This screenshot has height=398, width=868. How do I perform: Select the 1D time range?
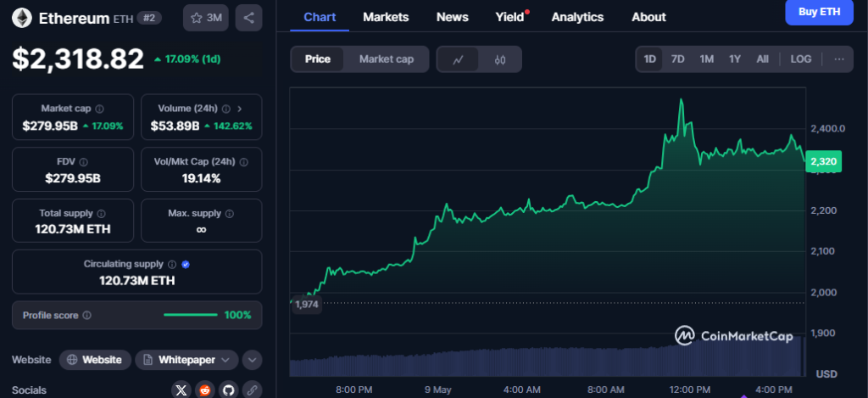(650, 59)
